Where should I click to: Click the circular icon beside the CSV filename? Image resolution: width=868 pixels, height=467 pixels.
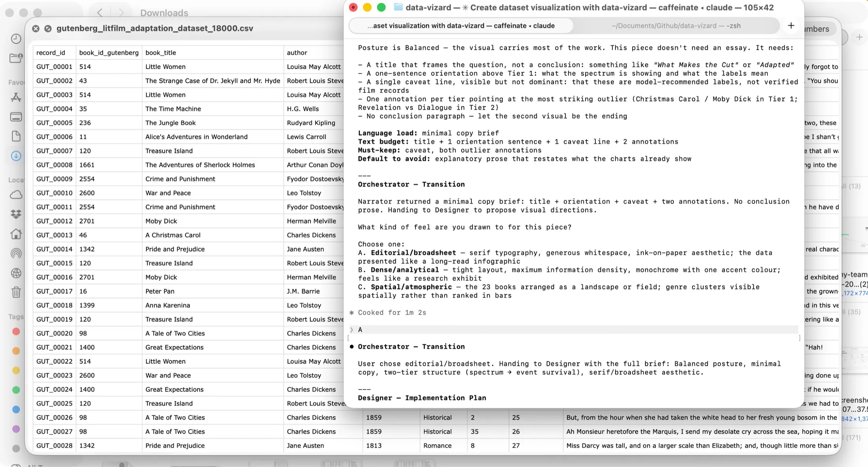pos(48,28)
